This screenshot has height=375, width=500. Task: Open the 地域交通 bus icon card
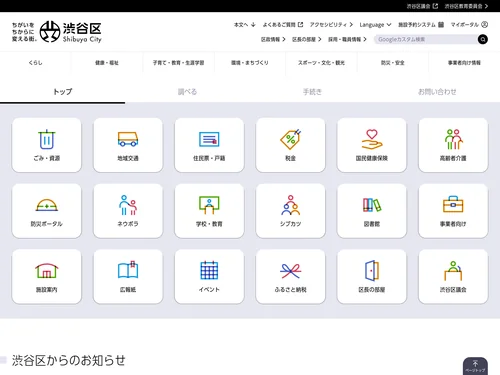pyautogui.click(x=128, y=145)
